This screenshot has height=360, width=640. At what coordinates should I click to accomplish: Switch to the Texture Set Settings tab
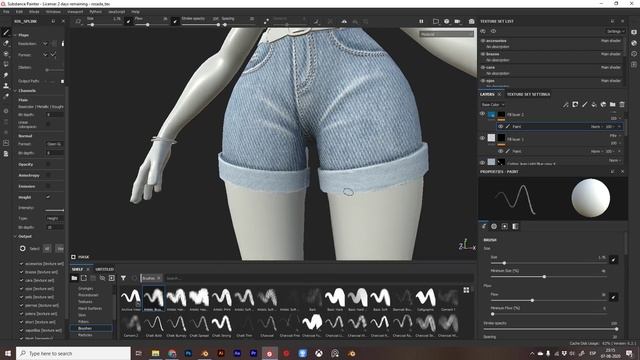528,94
